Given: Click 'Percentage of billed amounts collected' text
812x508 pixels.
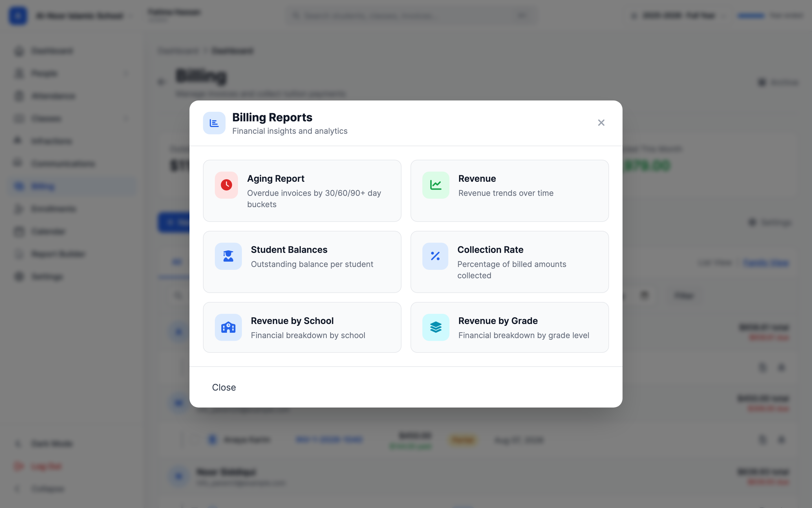Looking at the screenshot, I should click(x=512, y=270).
